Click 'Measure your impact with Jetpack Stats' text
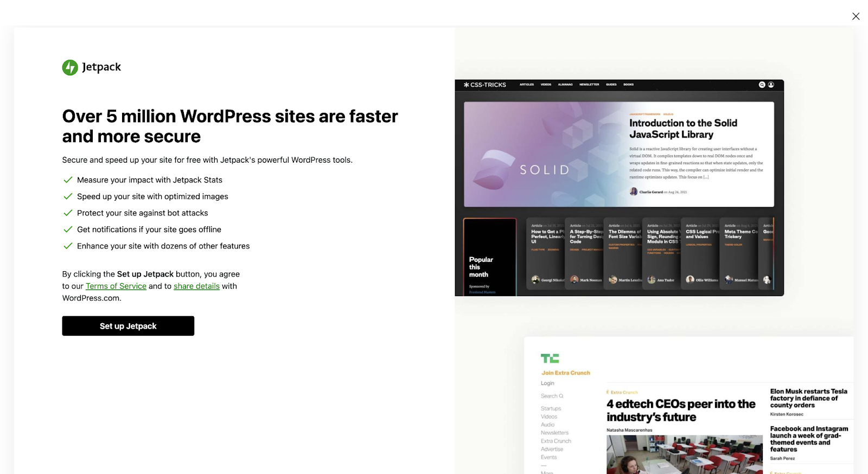The height and width of the screenshot is (474, 868). coord(150,180)
